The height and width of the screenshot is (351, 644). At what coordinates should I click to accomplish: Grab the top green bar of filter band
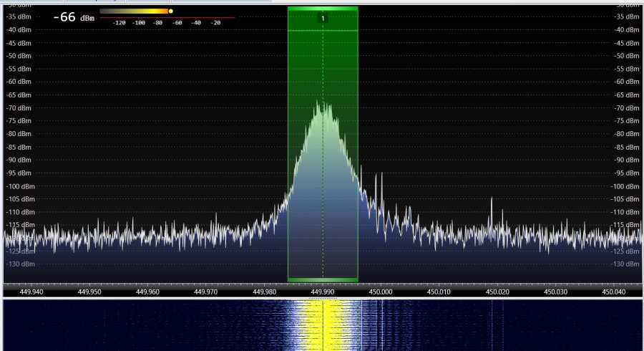(323, 9)
